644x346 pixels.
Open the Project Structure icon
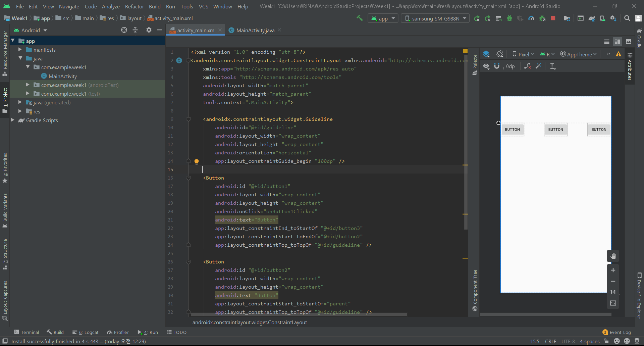pos(567,18)
